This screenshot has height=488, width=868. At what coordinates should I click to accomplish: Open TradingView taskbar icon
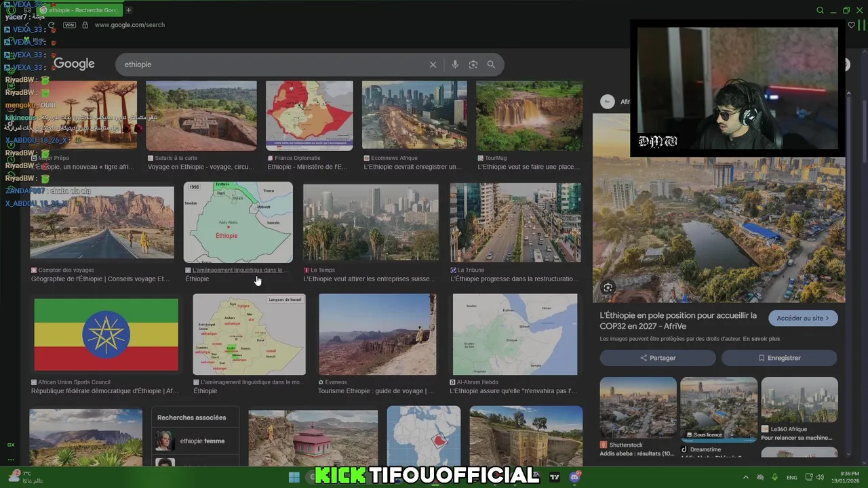click(555, 477)
